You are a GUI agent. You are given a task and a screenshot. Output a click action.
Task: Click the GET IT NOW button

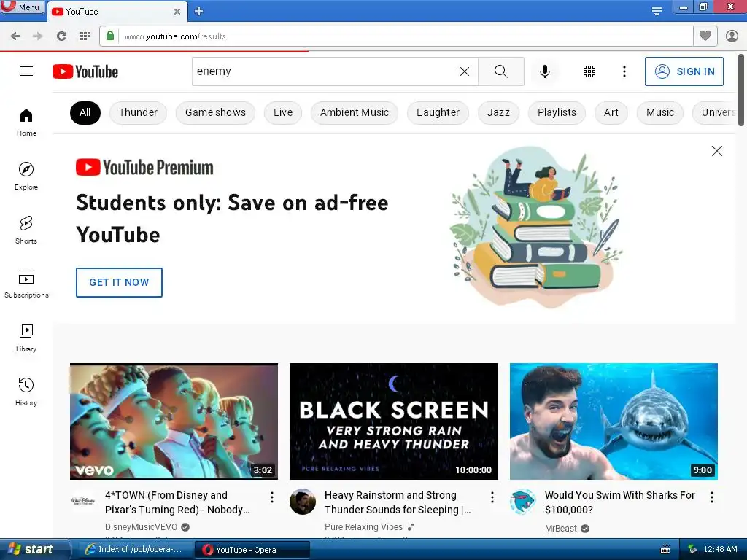[x=119, y=282]
